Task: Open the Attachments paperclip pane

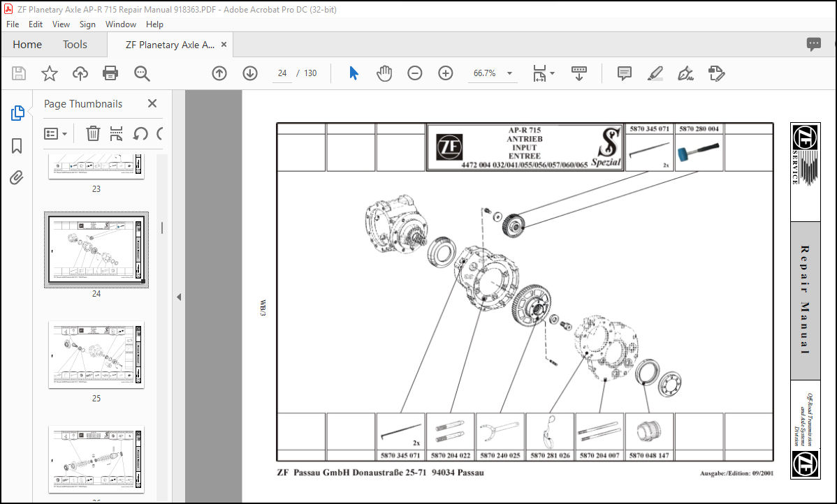Action: coord(17,177)
